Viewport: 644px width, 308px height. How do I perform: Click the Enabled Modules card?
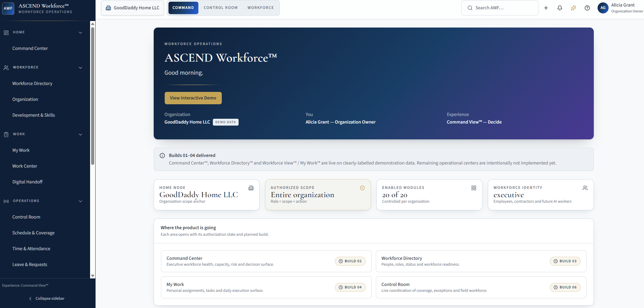429,195
